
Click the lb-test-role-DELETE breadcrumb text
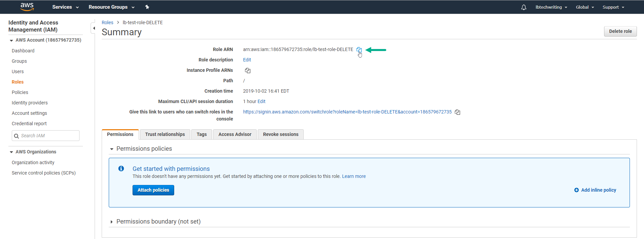tap(143, 22)
